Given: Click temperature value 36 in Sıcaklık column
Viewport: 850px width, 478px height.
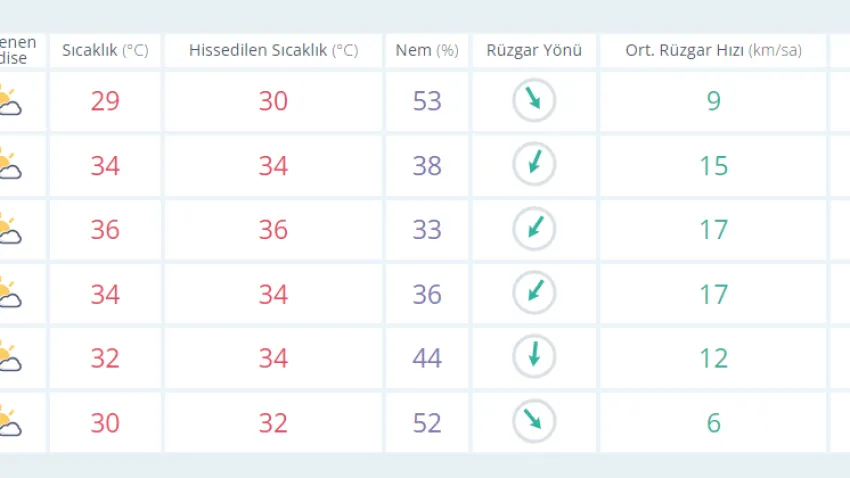Looking at the screenshot, I should [x=105, y=230].
